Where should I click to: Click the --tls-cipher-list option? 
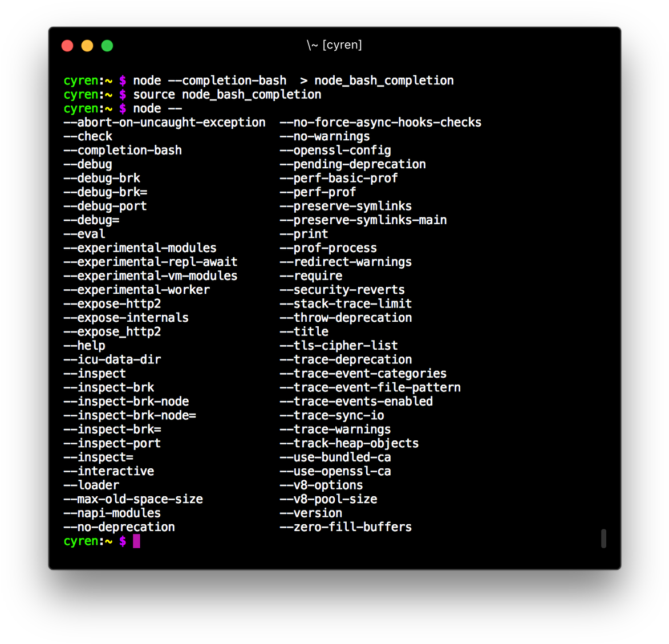point(338,345)
